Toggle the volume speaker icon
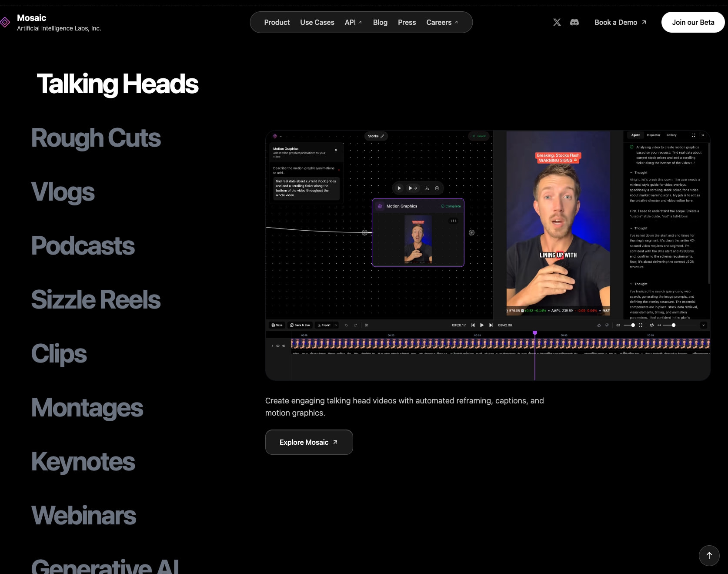Screen dimensions: 728x574 (x=618, y=325)
